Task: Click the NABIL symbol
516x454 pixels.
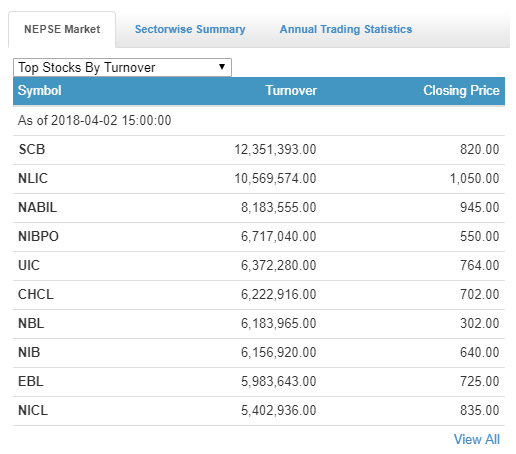Action: click(37, 207)
